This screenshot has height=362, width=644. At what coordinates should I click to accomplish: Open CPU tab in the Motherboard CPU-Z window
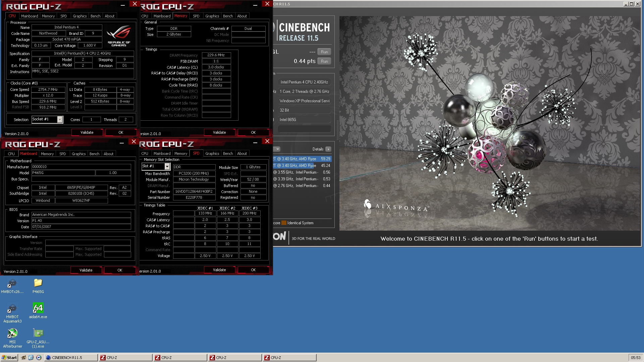click(11, 154)
